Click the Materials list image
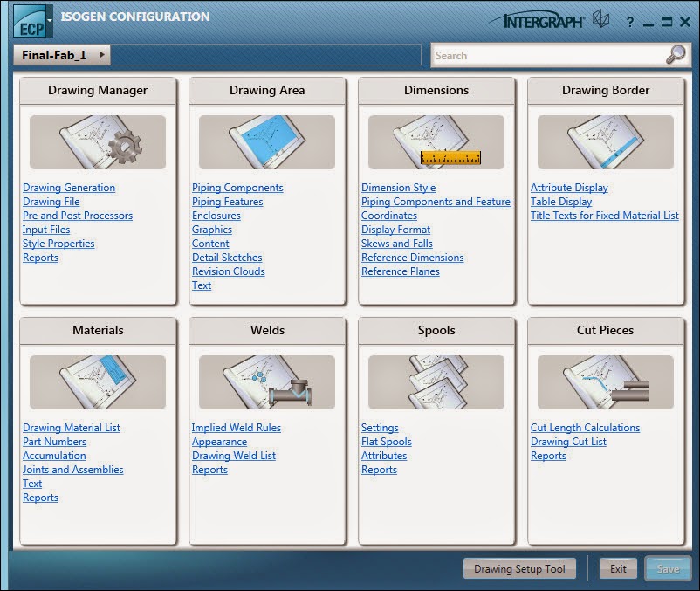Screen dimensions: 700x591 (x=98, y=382)
